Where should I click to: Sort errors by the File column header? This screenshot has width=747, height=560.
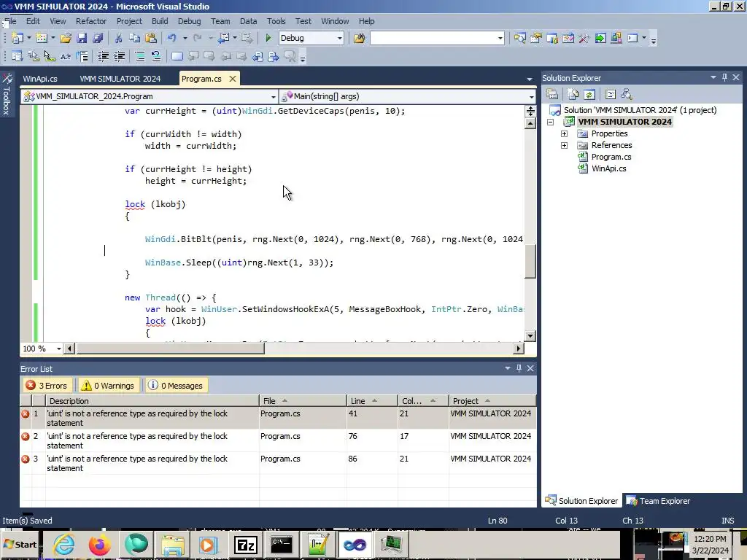pos(303,401)
